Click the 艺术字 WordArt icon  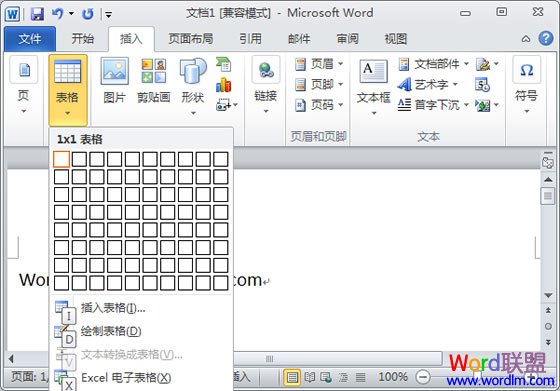click(424, 85)
